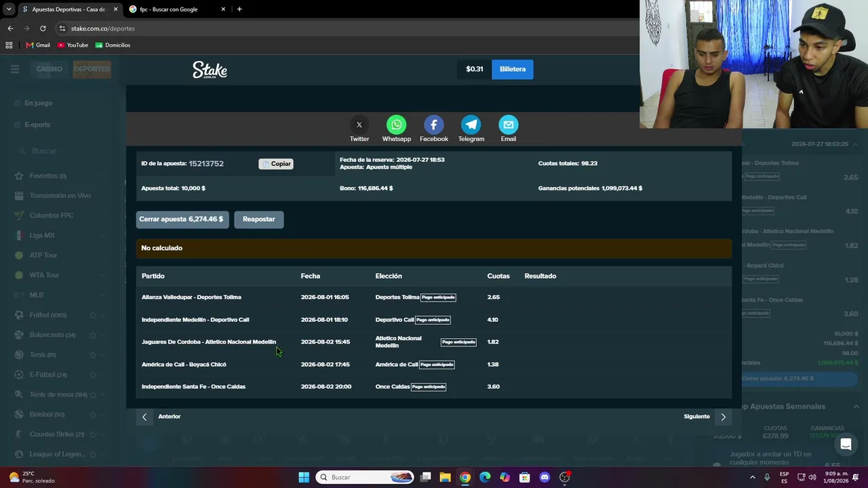Open Transmisión en Vivo in the sidebar
868x488 pixels.
coord(60,196)
